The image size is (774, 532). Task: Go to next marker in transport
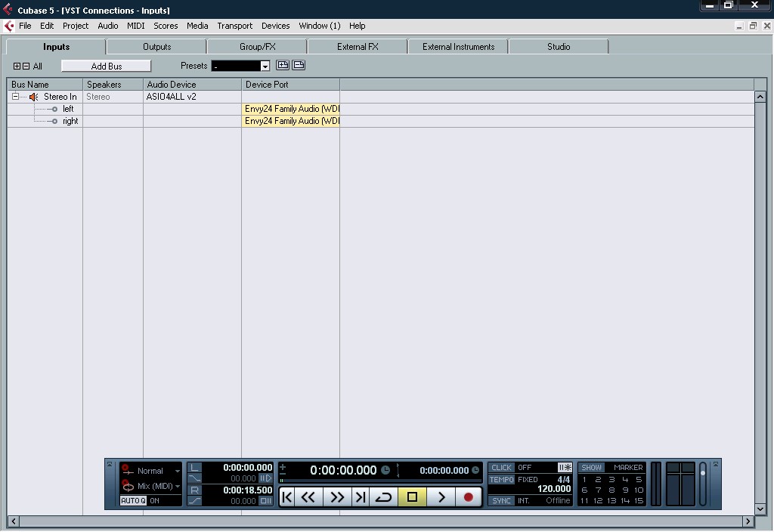tap(361, 497)
